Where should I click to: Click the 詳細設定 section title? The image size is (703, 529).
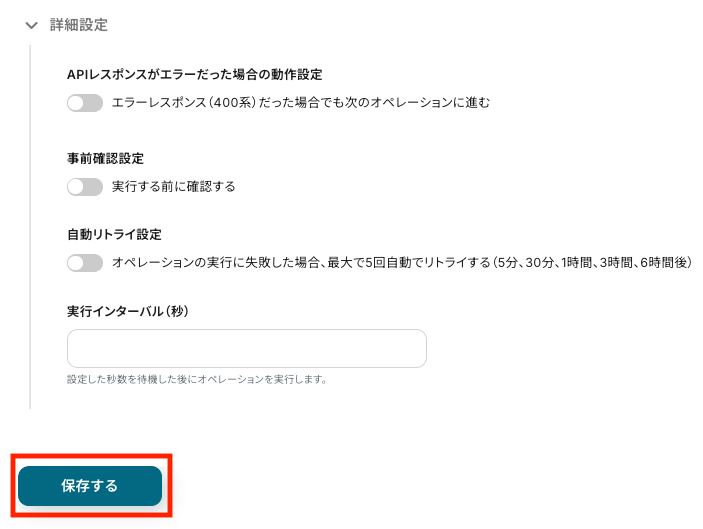(79, 24)
